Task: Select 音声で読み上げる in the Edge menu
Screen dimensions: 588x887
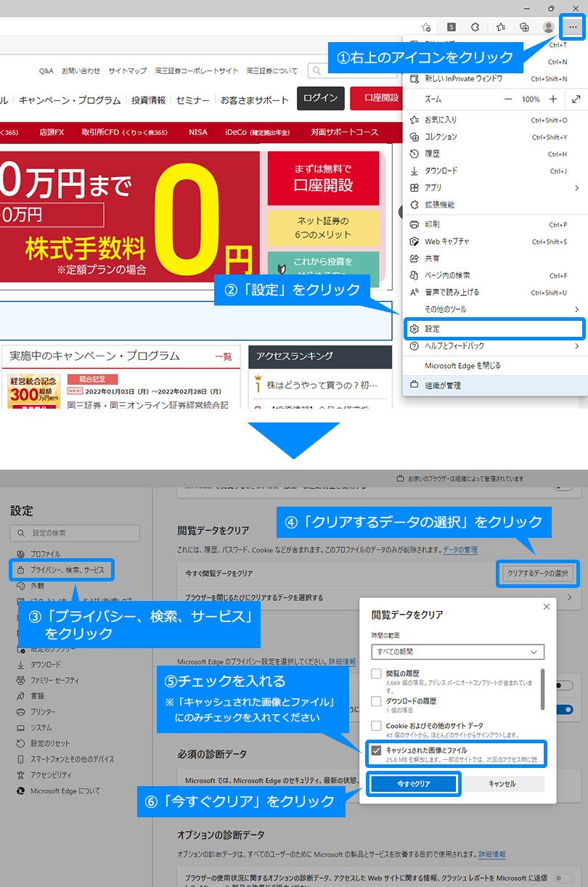Action: [495, 292]
